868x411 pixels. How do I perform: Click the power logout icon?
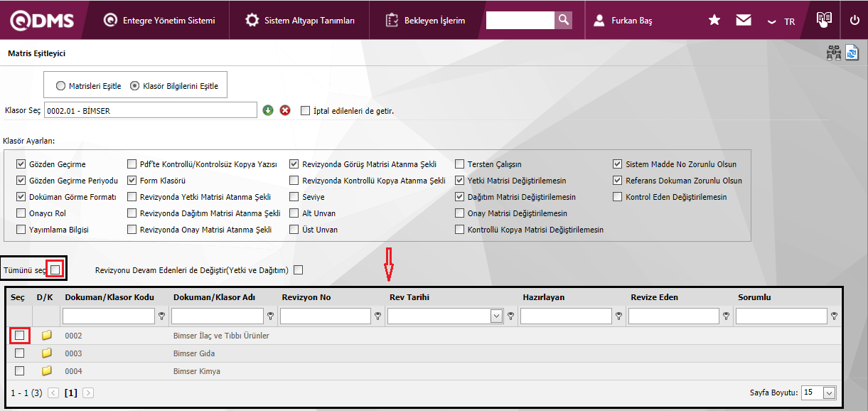click(x=854, y=20)
